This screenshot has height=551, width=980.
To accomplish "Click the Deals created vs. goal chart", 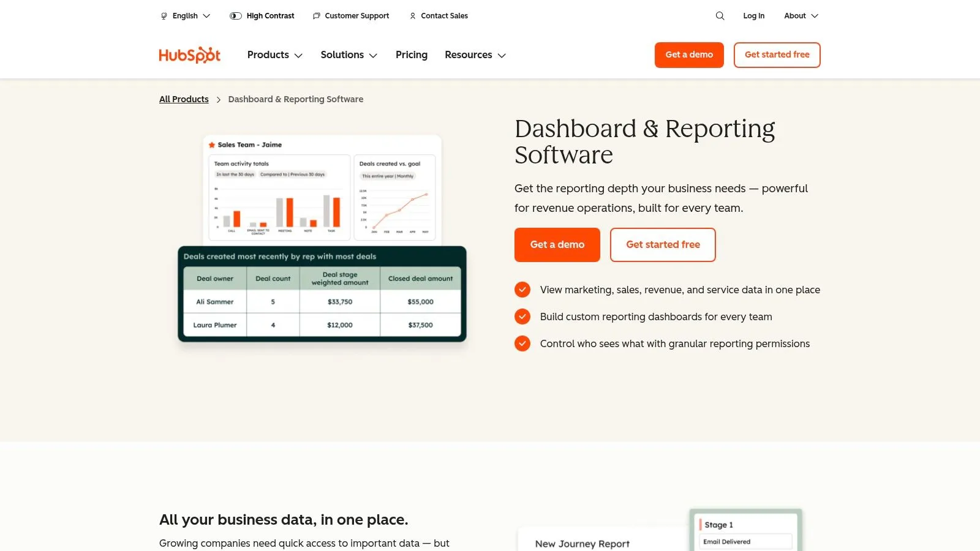I will point(395,198).
